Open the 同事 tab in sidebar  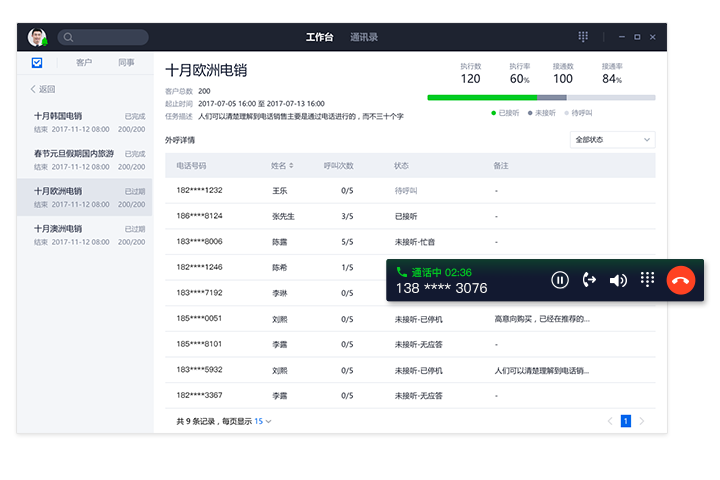pos(126,62)
